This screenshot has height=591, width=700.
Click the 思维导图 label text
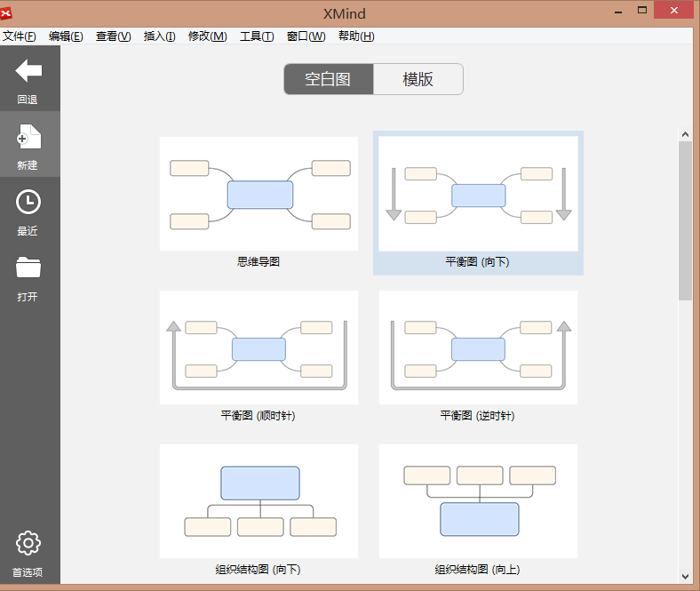coord(259,262)
